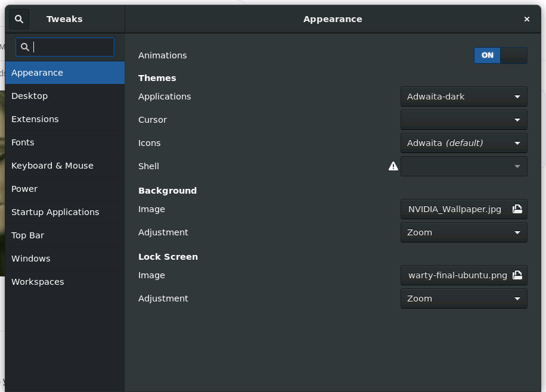
Task: Click the file icon on warty-final-ubuntu.png button
Action: (516, 275)
